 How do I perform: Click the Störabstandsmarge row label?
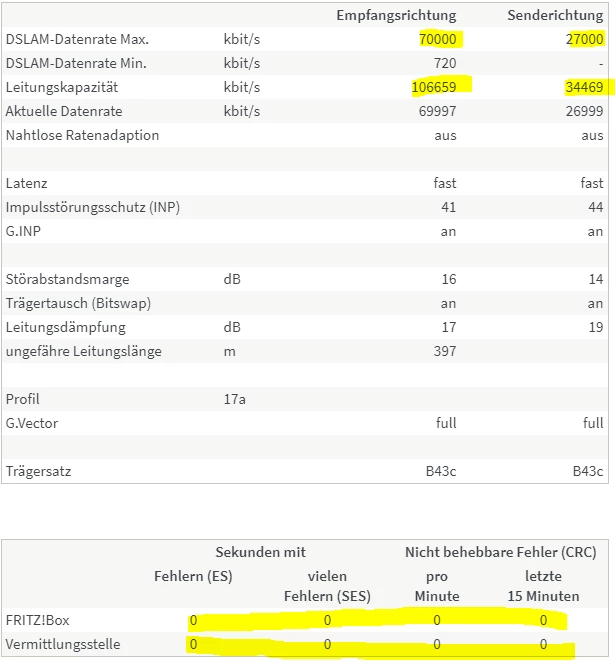point(67,279)
